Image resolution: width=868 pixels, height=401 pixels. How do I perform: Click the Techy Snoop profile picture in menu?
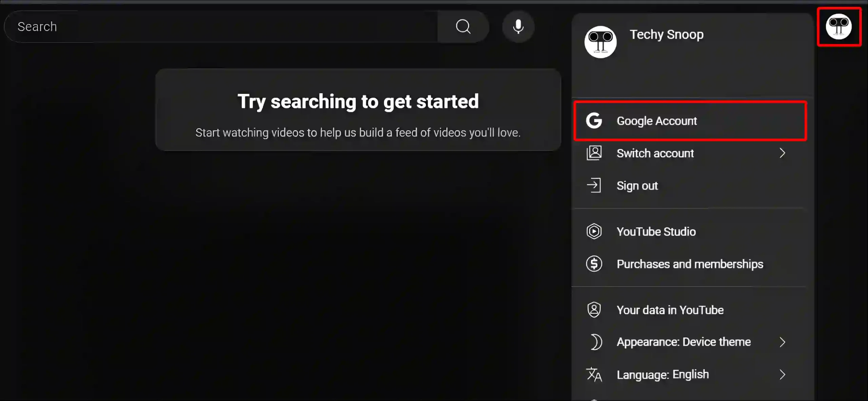(600, 42)
